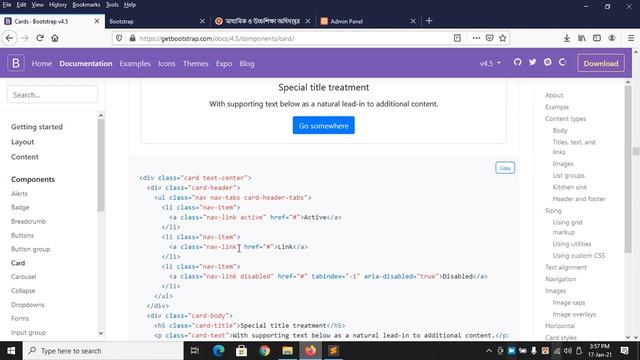Click the browser forward arrow
Viewport: 640px width, 360px height.
[x=25, y=38]
